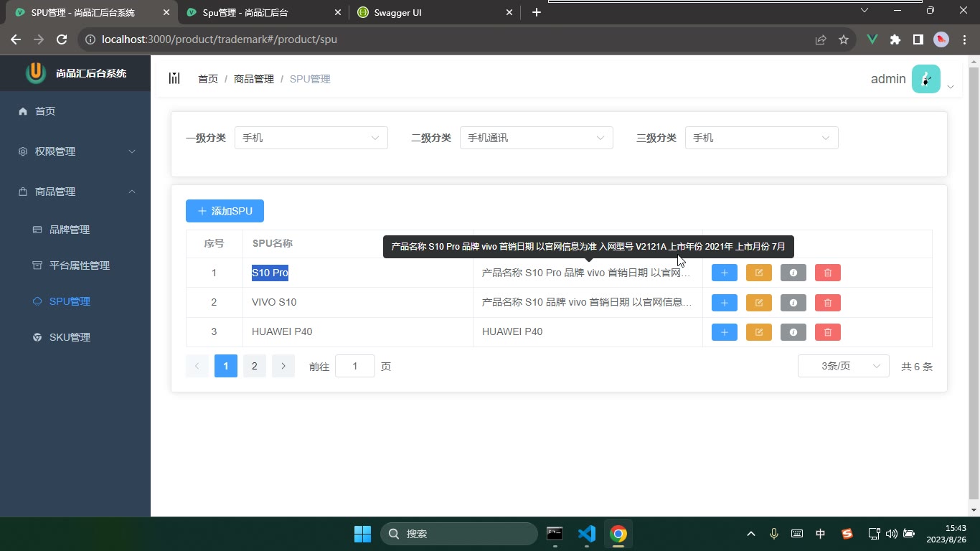Viewport: 980px width, 551px height.
Task: Click the Windows taskbar 搜索 box
Action: pos(459,534)
